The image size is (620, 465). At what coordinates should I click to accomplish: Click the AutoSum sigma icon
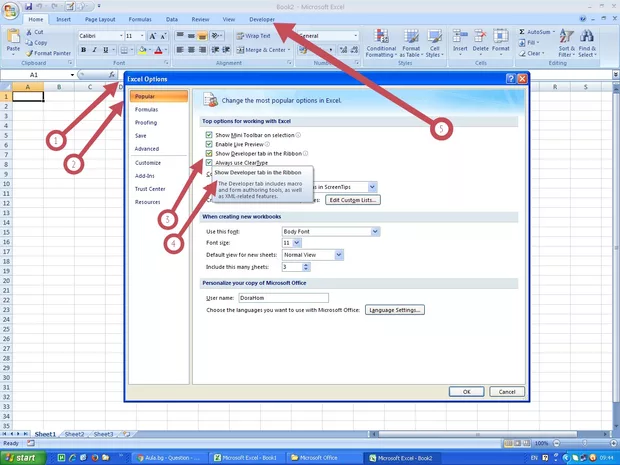pos(522,32)
